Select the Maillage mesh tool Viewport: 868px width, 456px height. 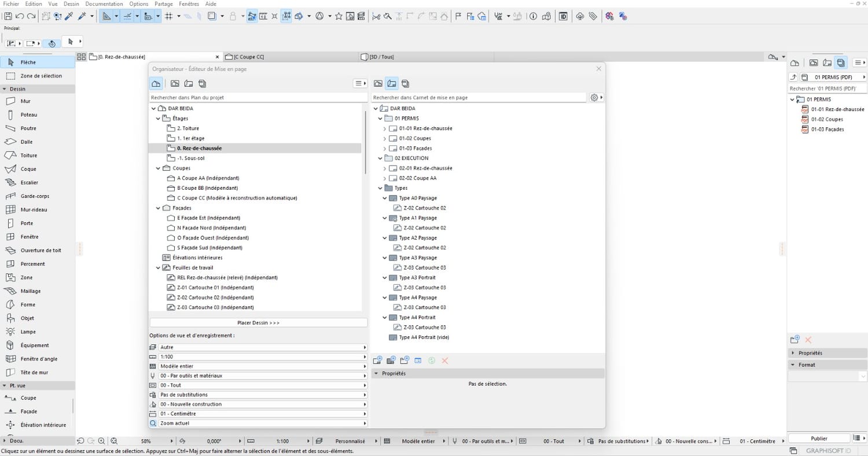point(30,291)
